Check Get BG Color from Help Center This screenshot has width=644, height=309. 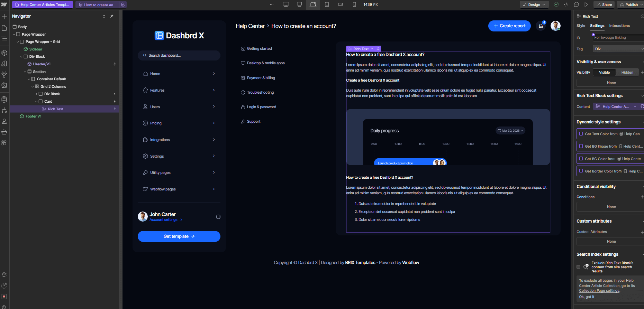(x=581, y=159)
